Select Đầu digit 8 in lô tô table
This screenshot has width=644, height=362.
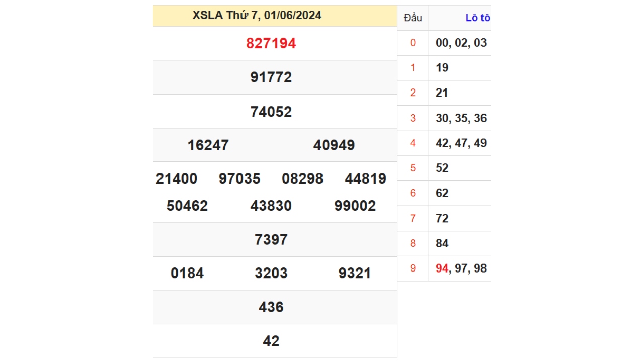tap(413, 243)
